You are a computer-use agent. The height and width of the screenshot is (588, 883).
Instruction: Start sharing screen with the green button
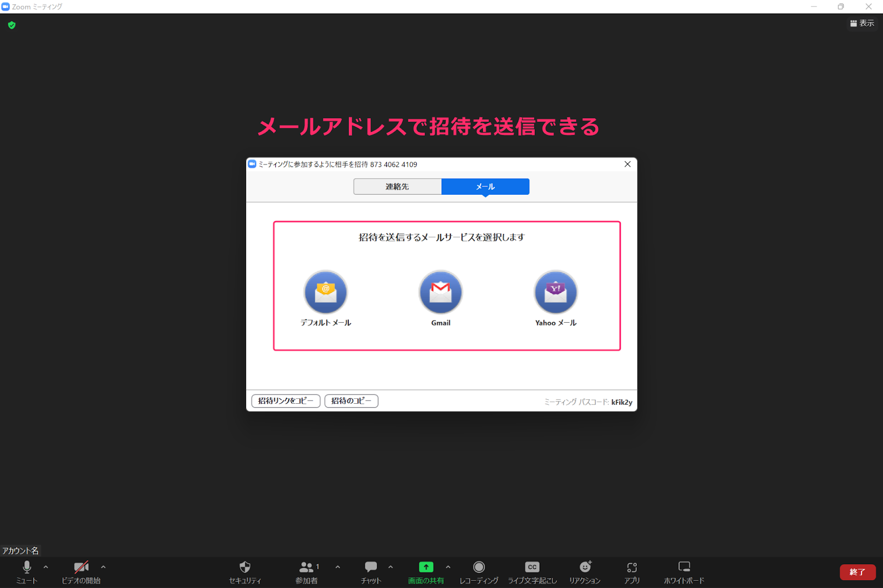426,572
